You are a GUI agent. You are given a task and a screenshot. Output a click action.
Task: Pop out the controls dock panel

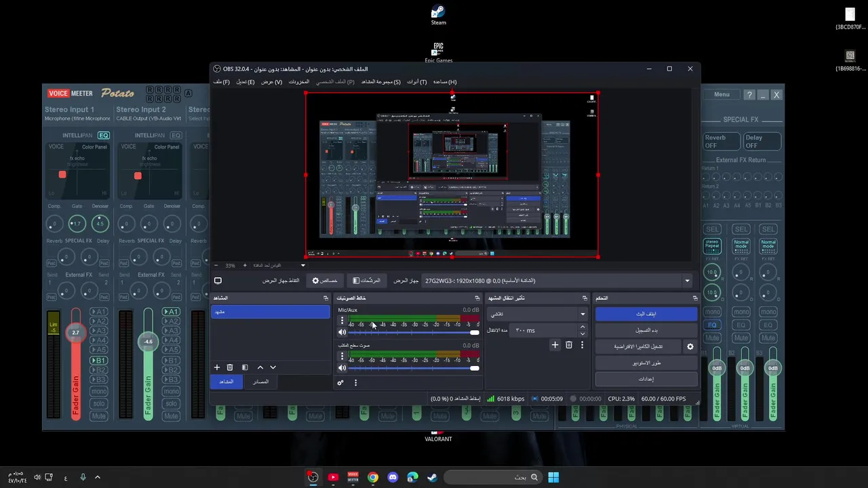pyautogui.click(x=694, y=298)
